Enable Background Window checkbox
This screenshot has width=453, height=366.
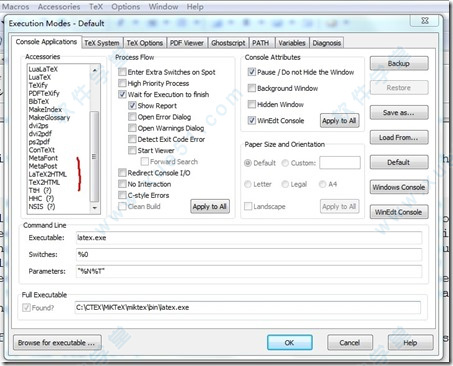[x=252, y=88]
